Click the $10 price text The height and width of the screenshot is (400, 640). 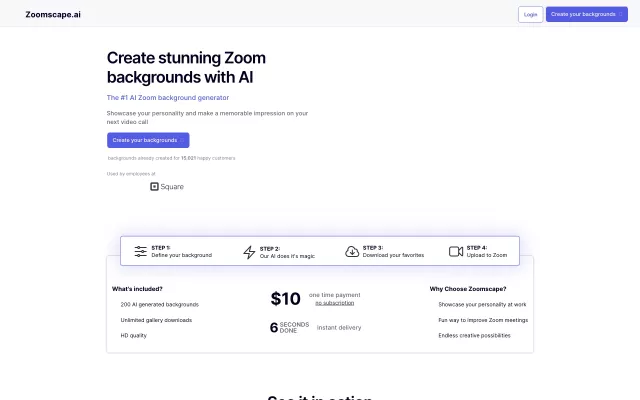[285, 298]
